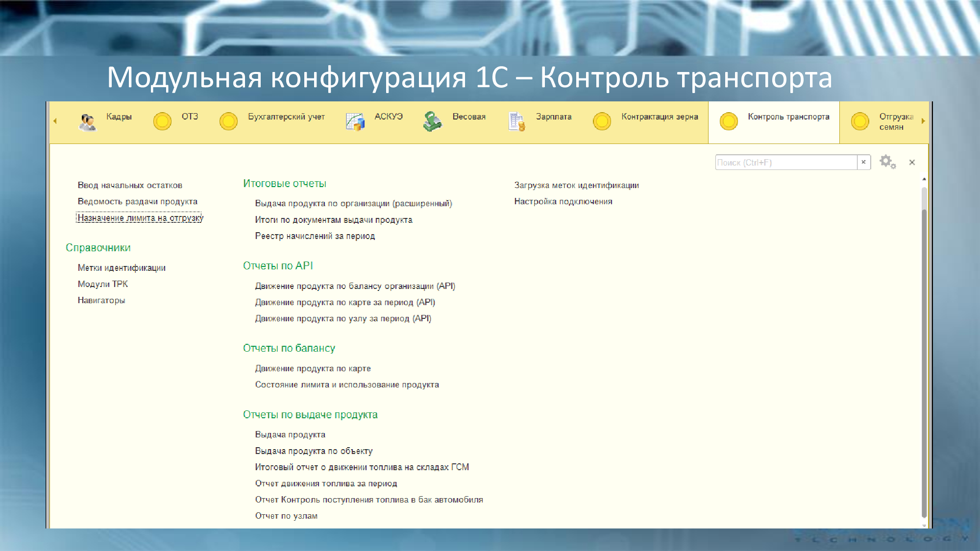Close the function panel with cross

pyautogui.click(x=912, y=162)
